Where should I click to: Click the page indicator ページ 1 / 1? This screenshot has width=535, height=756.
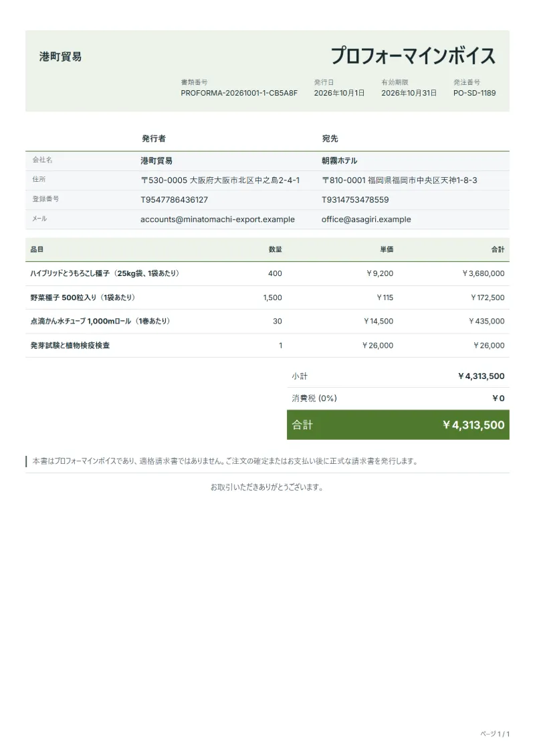click(495, 735)
